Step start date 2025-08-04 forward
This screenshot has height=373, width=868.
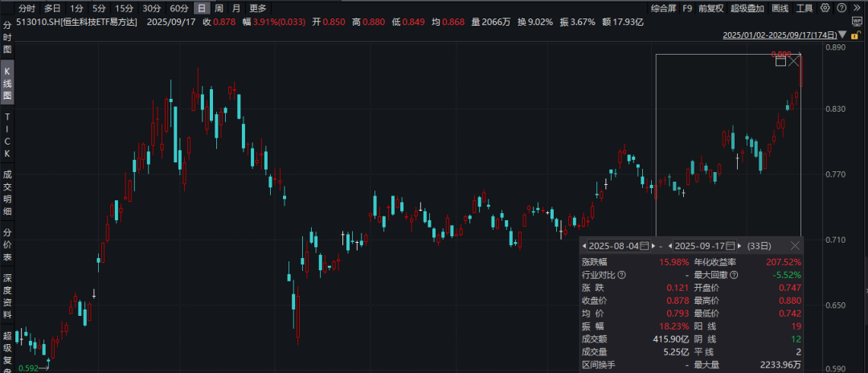point(653,246)
